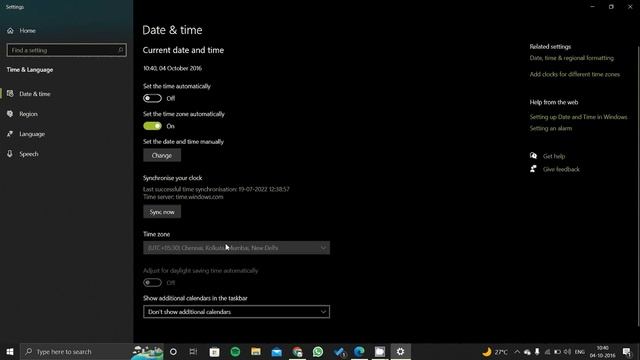Click the Find a setting search field
Viewport: 640px width, 360px height.
[x=67, y=50]
